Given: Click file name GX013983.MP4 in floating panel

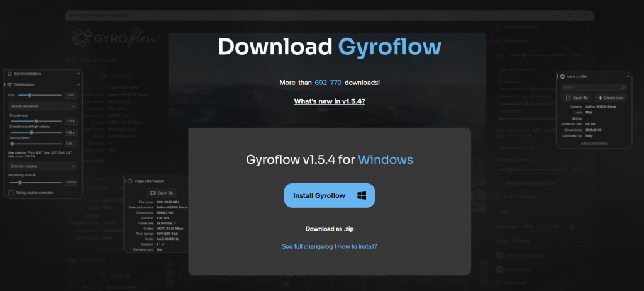Looking at the screenshot, I should tap(167, 202).
